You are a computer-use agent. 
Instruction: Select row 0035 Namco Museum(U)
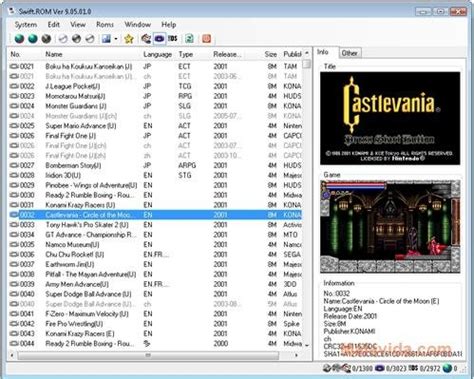pos(155,245)
